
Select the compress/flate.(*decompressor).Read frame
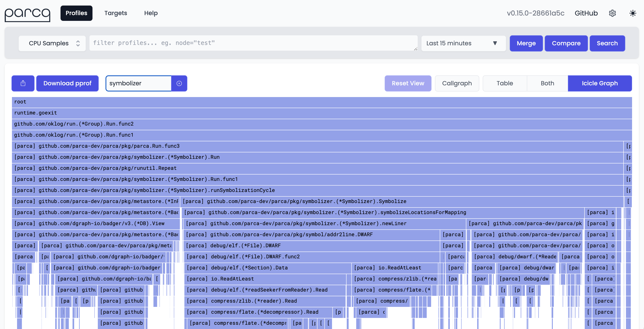click(258, 312)
